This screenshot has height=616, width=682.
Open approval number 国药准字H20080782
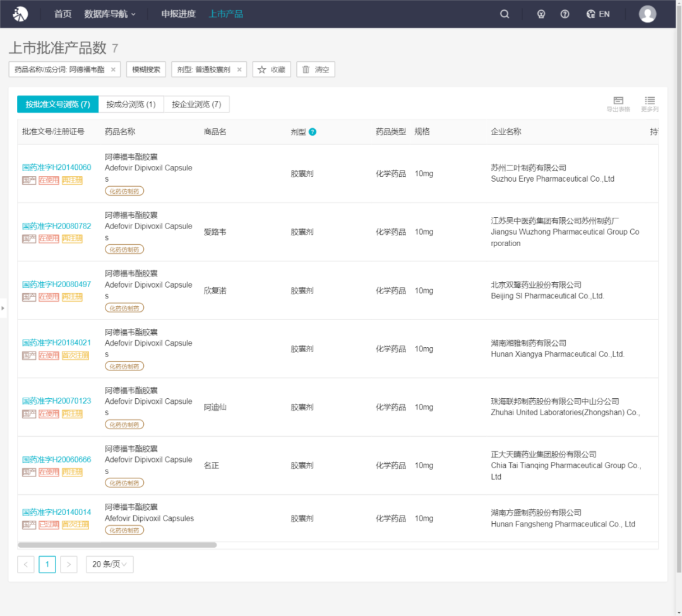(57, 226)
